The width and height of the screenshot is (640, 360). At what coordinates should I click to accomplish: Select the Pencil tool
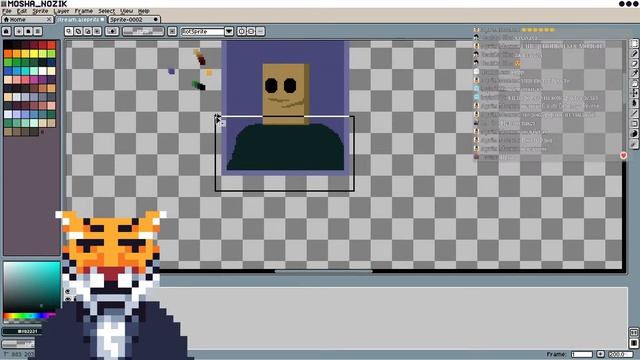[634, 53]
